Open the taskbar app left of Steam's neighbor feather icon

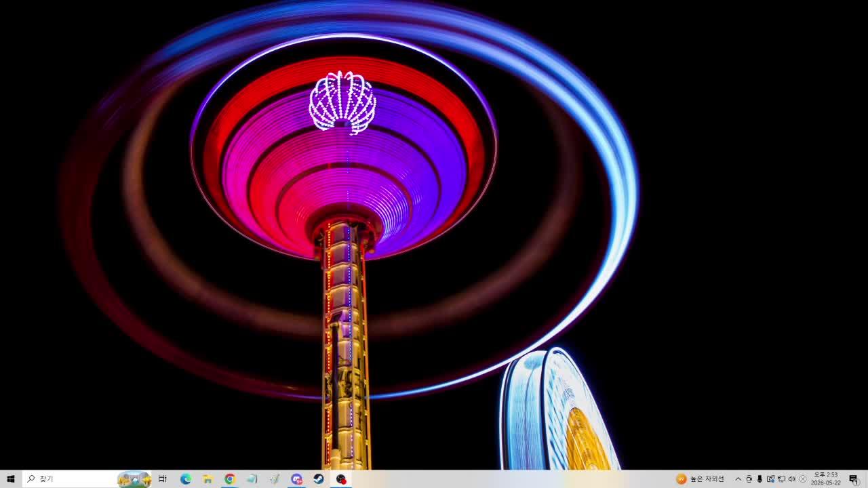[252, 479]
